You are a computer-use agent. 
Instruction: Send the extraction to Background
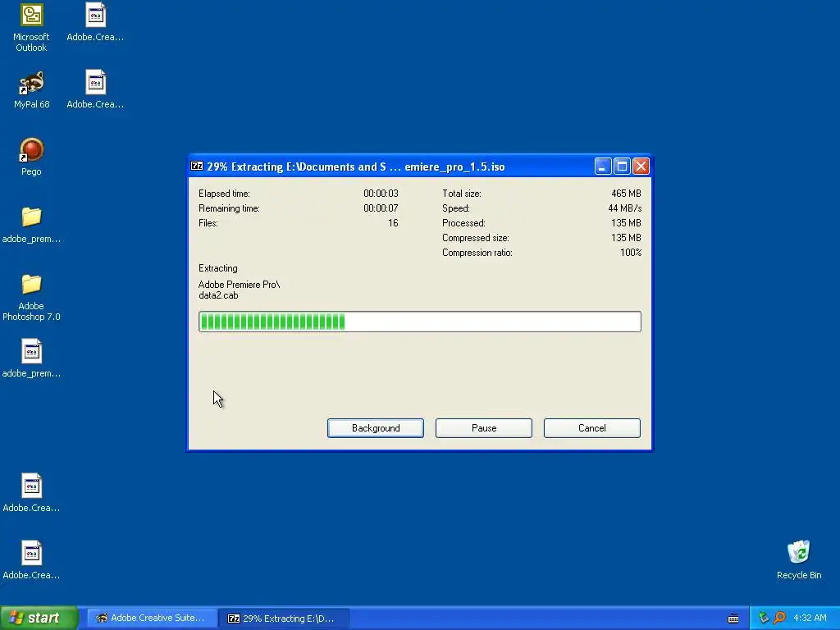pos(376,428)
